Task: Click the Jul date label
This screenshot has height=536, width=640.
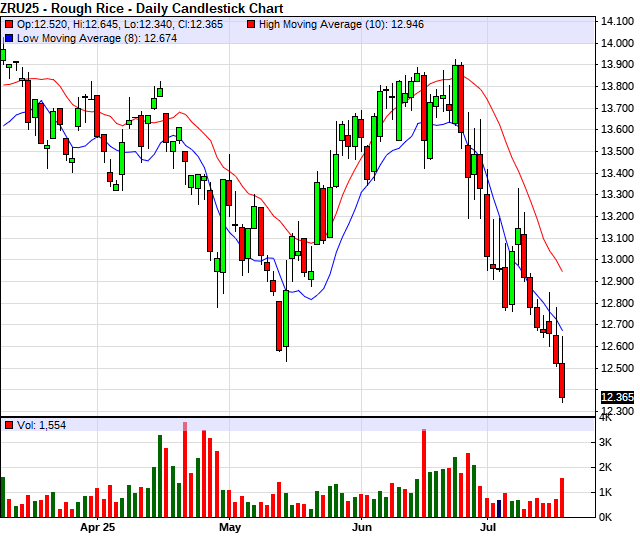Action: point(489,526)
